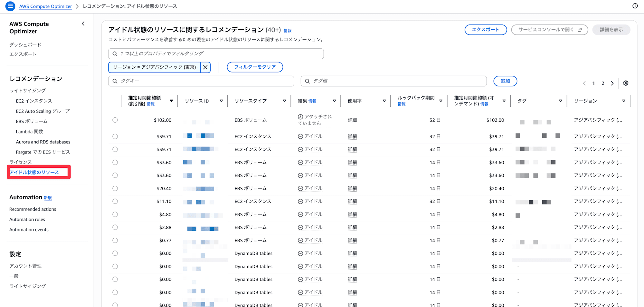Go to previous page arrow
Screen dimensions: 644x307
584,83
